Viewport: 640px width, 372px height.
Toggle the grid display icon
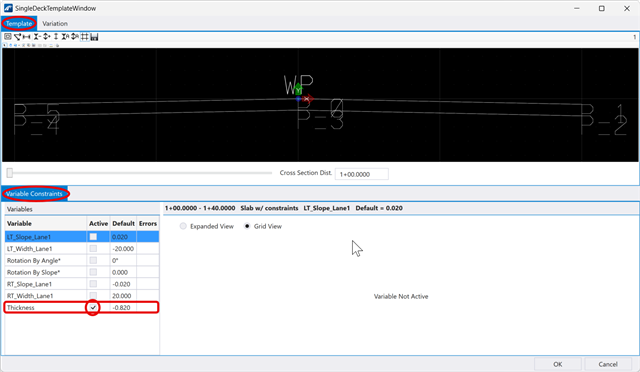(x=84, y=37)
